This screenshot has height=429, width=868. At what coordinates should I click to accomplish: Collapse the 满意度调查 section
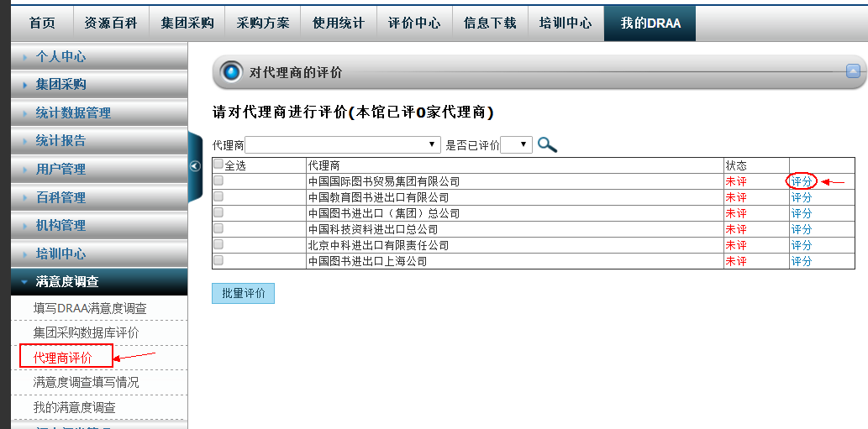pyautogui.click(x=67, y=281)
